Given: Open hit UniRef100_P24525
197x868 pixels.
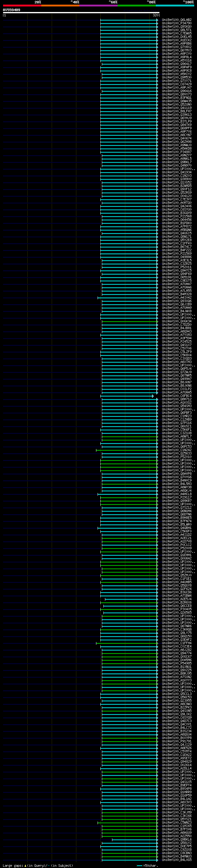Looking at the screenshot, I should coord(177,342).
